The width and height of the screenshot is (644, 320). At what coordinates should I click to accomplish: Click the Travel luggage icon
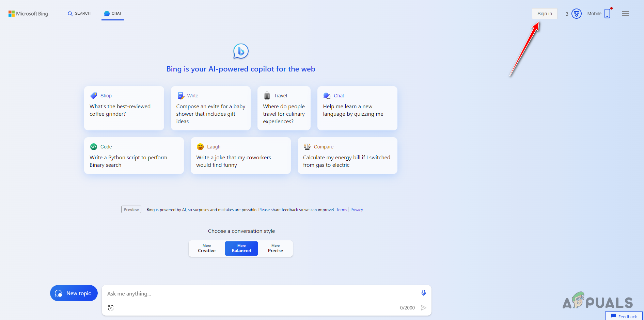pyautogui.click(x=267, y=96)
